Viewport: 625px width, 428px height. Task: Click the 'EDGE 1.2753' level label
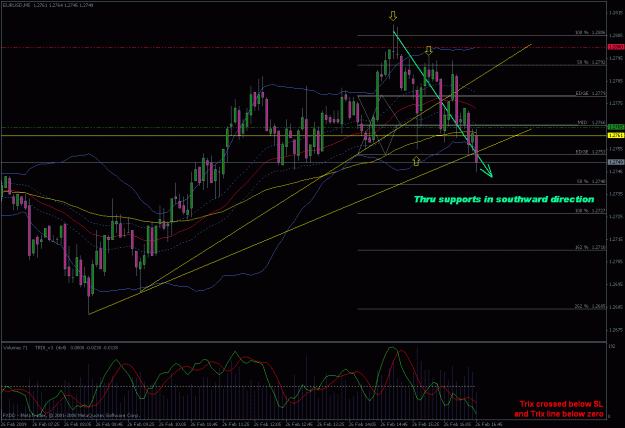coord(590,152)
